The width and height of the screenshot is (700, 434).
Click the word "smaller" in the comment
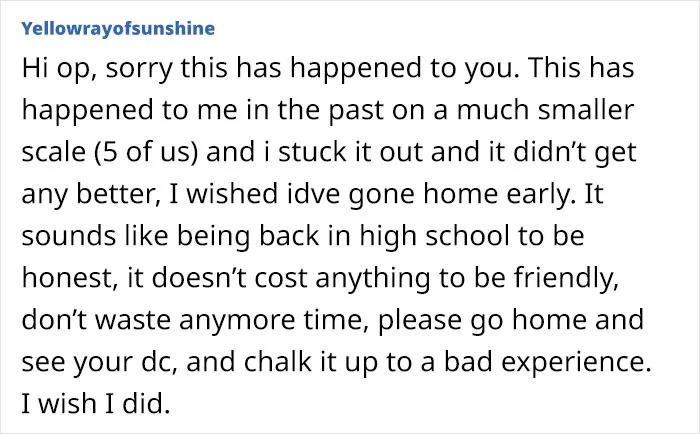tap(586, 110)
